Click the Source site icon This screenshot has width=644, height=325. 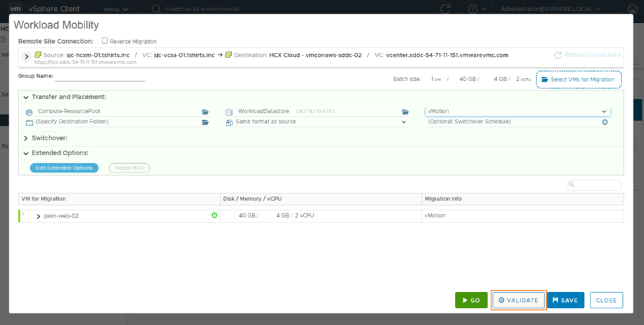pos(38,55)
